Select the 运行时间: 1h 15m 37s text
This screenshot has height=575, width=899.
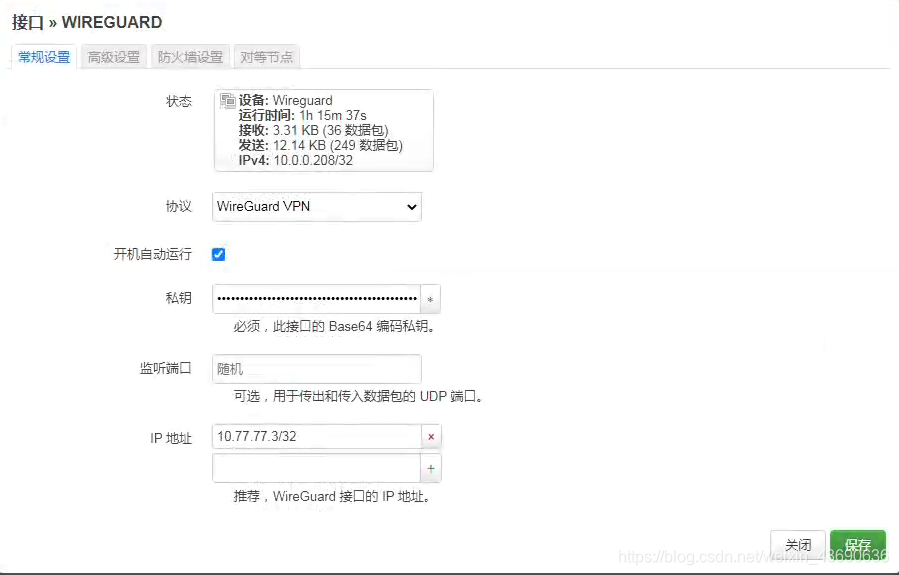(303, 115)
